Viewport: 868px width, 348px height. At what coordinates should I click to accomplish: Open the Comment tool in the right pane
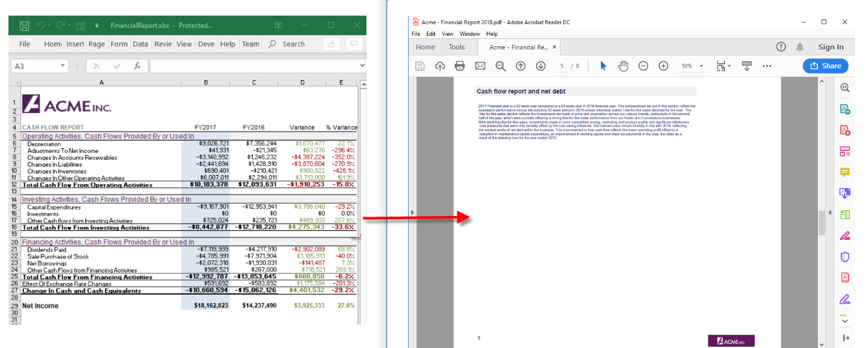point(845,172)
